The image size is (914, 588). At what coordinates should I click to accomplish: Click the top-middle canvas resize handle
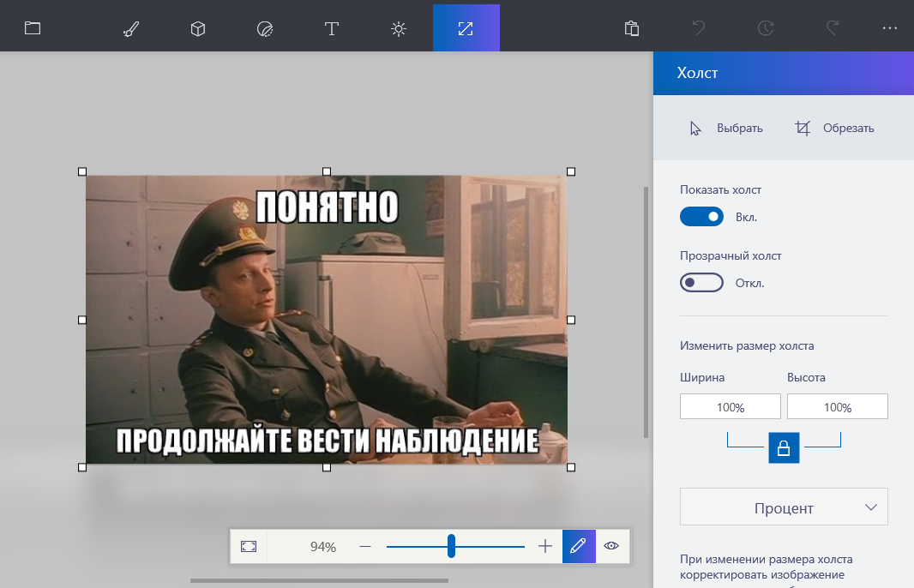coord(327,171)
